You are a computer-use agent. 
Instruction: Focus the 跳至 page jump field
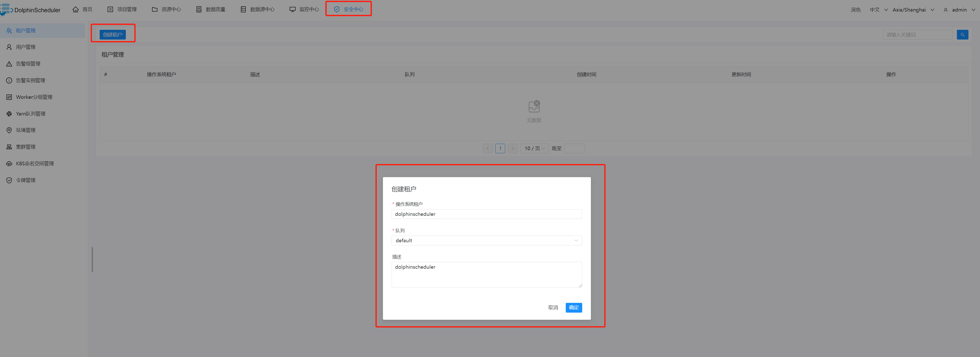pyautogui.click(x=574, y=148)
